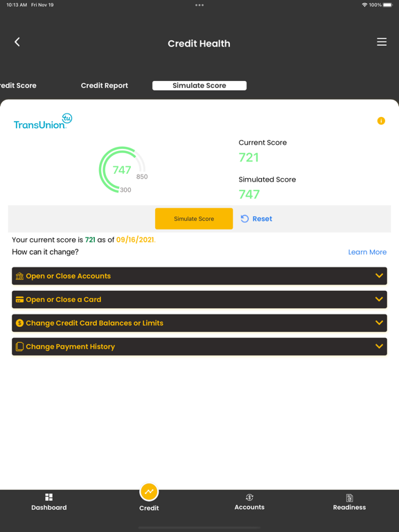Viewport: 399px width, 532px height.
Task: Tap the Wi-Fi status icon
Action: tap(365, 5)
